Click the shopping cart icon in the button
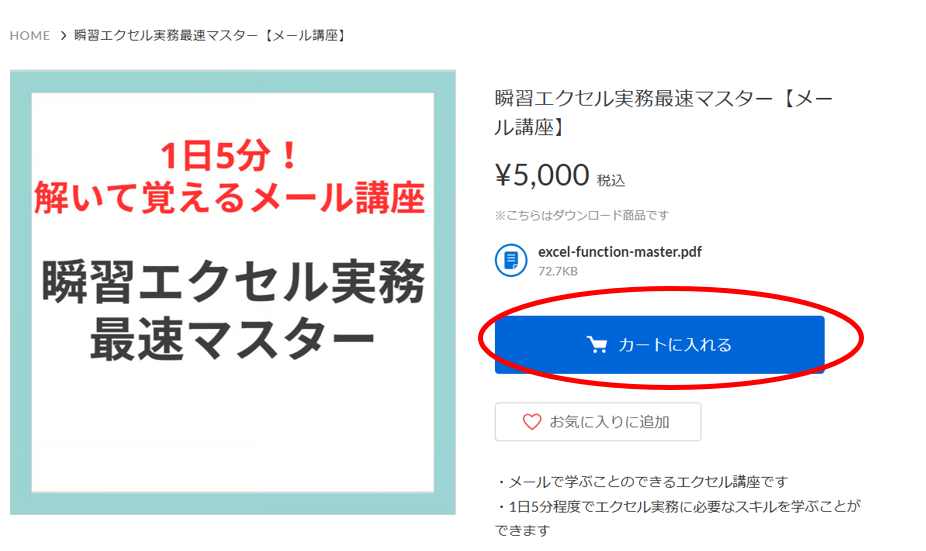This screenshot has height=551, width=926. (x=597, y=344)
